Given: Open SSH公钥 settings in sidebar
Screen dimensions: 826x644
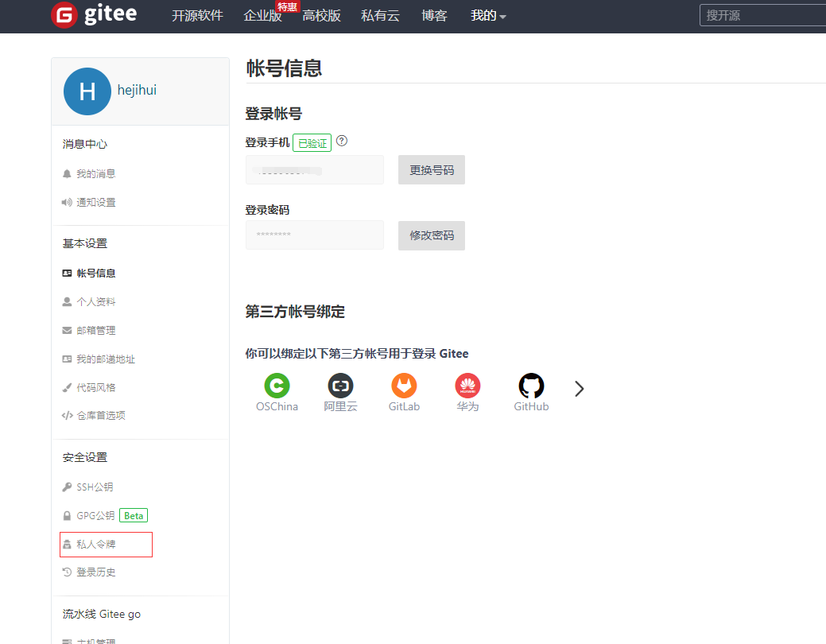Looking at the screenshot, I should pos(95,487).
